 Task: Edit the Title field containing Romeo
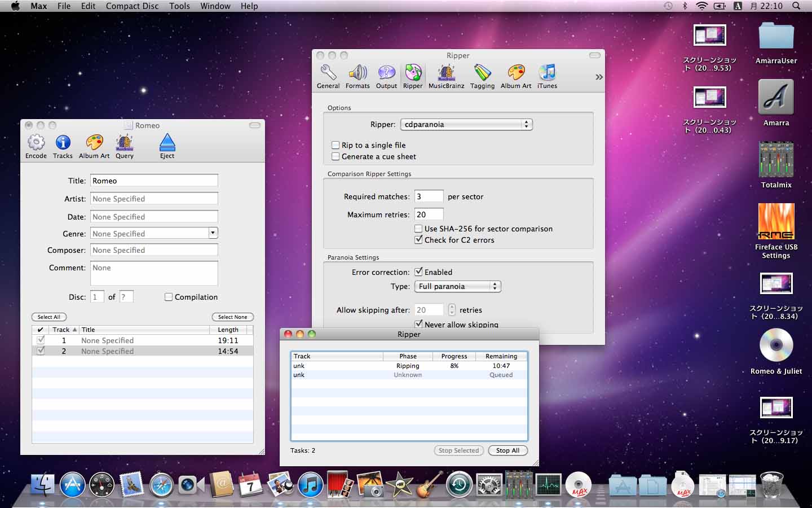(154, 181)
